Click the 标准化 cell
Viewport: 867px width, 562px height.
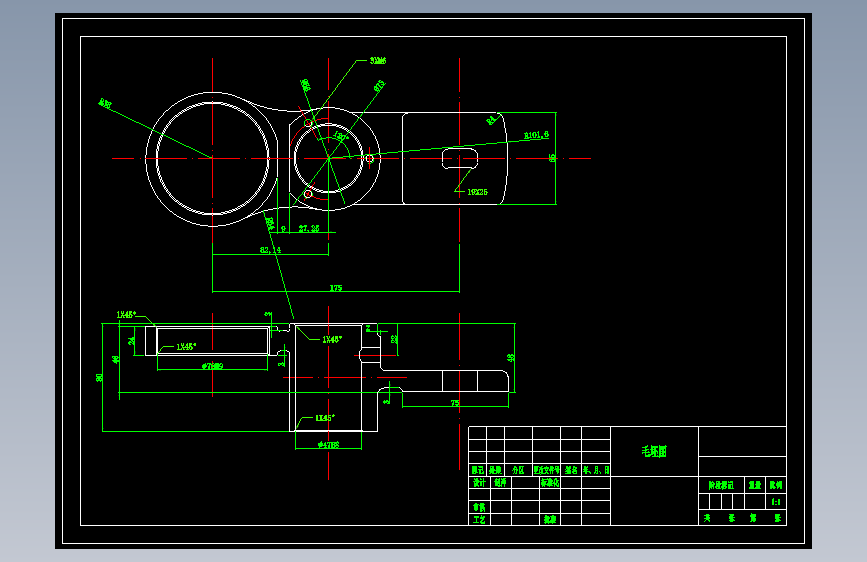550,482
